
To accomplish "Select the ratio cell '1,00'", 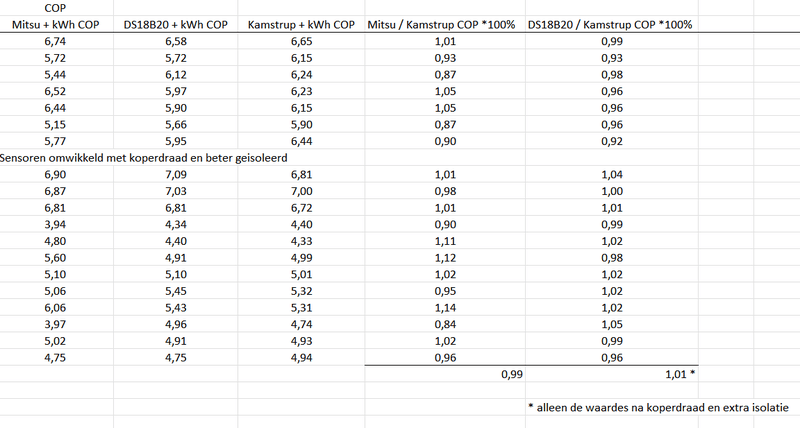I will click(612, 191).
